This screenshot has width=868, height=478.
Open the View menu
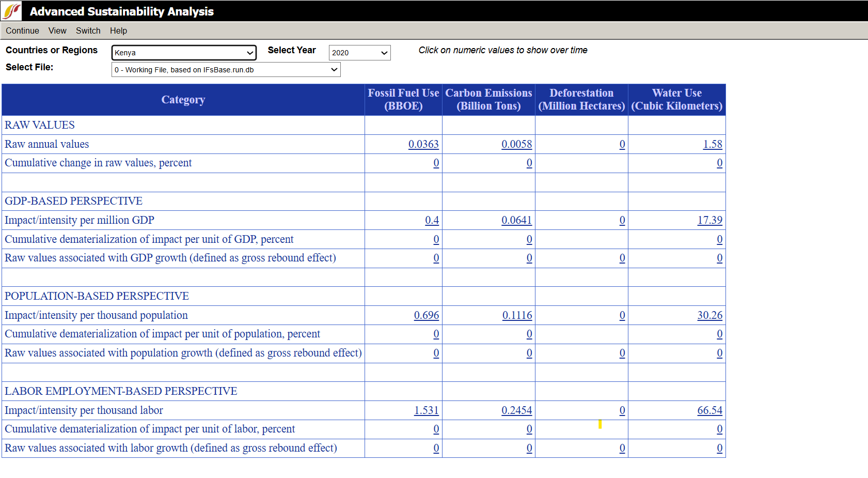[x=57, y=30]
